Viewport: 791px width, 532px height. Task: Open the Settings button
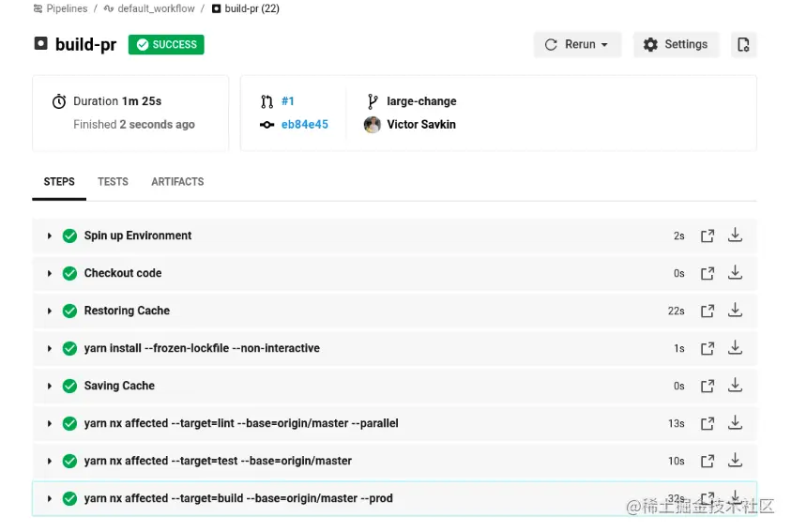pos(676,45)
